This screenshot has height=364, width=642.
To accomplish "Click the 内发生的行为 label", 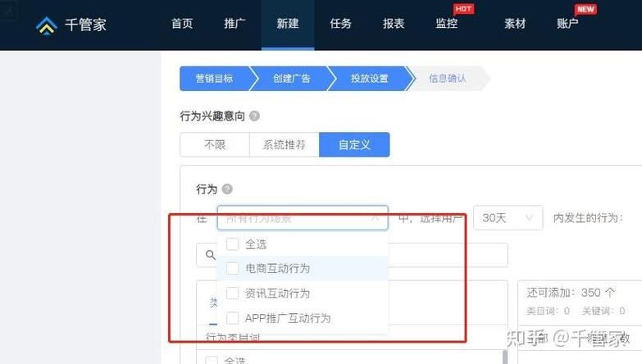I will (x=588, y=218).
